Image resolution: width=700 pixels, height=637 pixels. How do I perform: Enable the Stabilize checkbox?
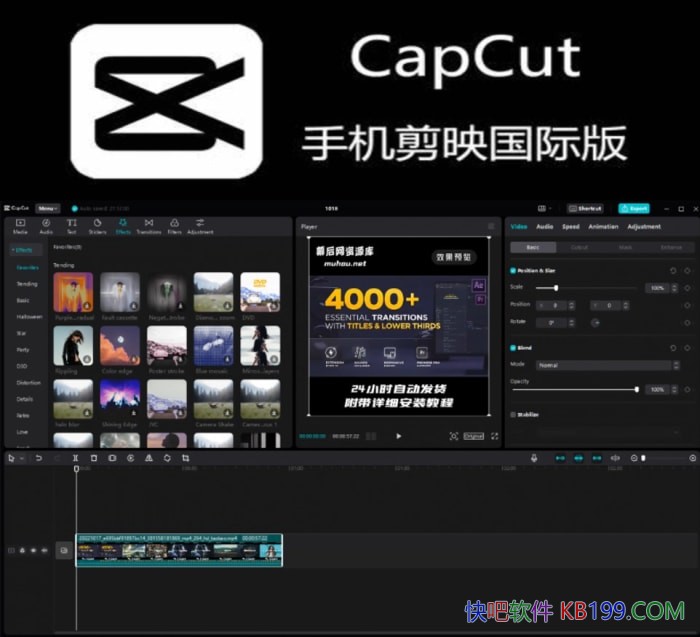[x=513, y=413]
